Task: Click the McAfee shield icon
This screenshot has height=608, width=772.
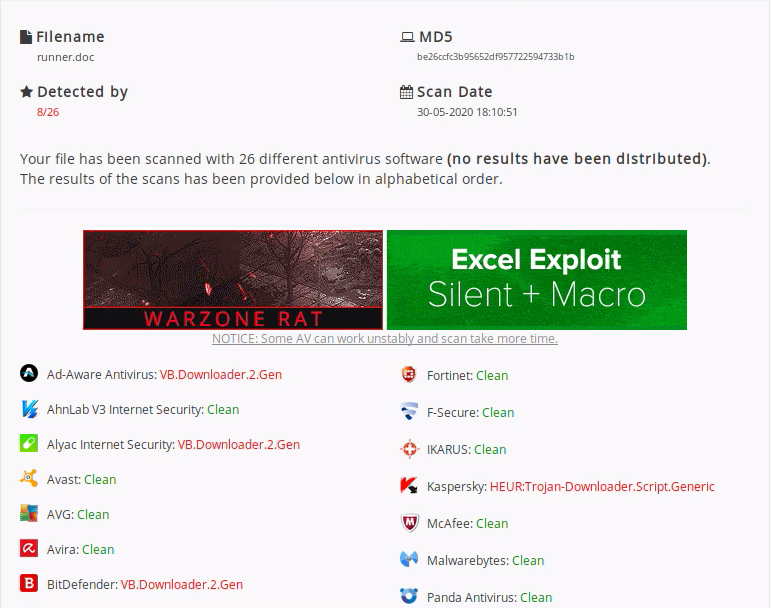Action: [409, 523]
